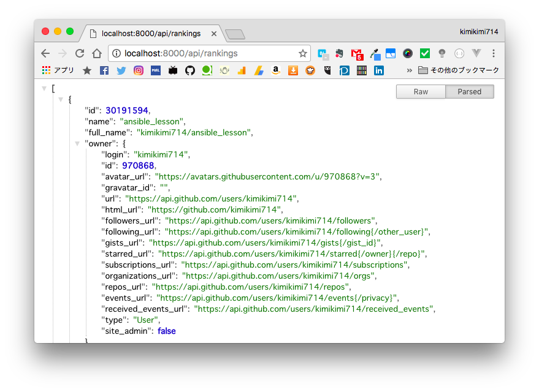This screenshot has height=392, width=539.
Task: Open the browser home page
Action: click(97, 53)
